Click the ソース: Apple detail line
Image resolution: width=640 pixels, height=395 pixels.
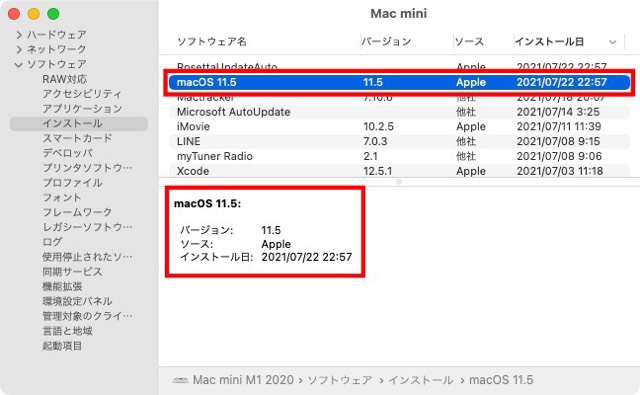tap(236, 244)
